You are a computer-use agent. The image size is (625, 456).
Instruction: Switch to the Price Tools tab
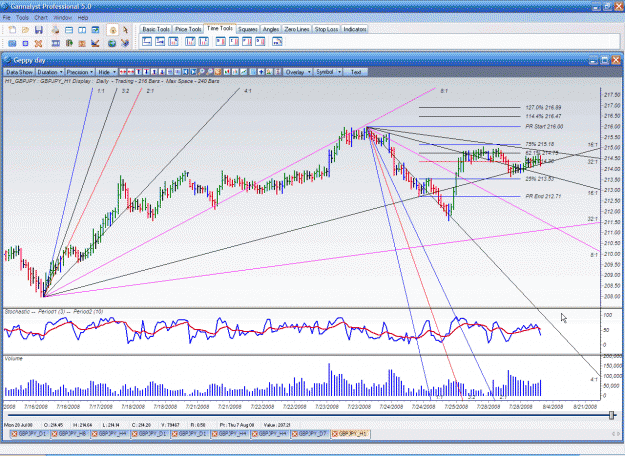click(x=188, y=29)
